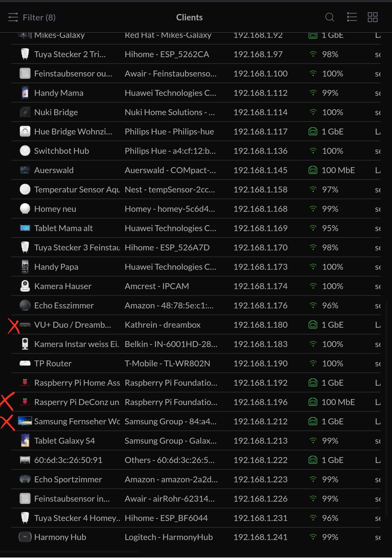392x558 pixels.
Task: Click the Switchbot Hub device icon
Action: pos(25,151)
